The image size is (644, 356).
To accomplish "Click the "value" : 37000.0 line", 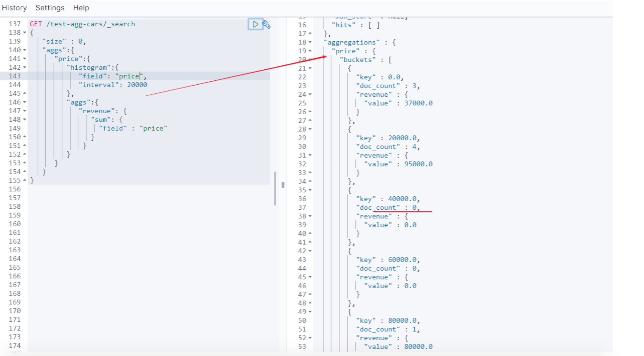I will (x=398, y=103).
